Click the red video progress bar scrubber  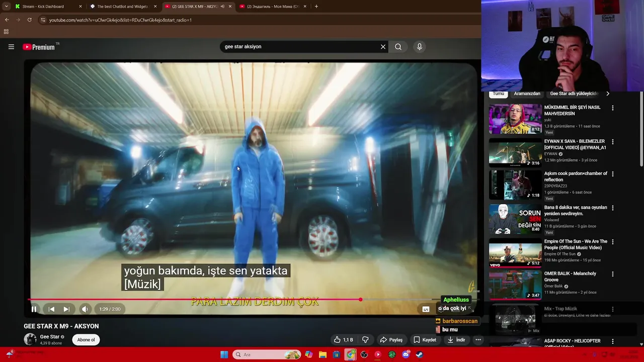[360, 300]
